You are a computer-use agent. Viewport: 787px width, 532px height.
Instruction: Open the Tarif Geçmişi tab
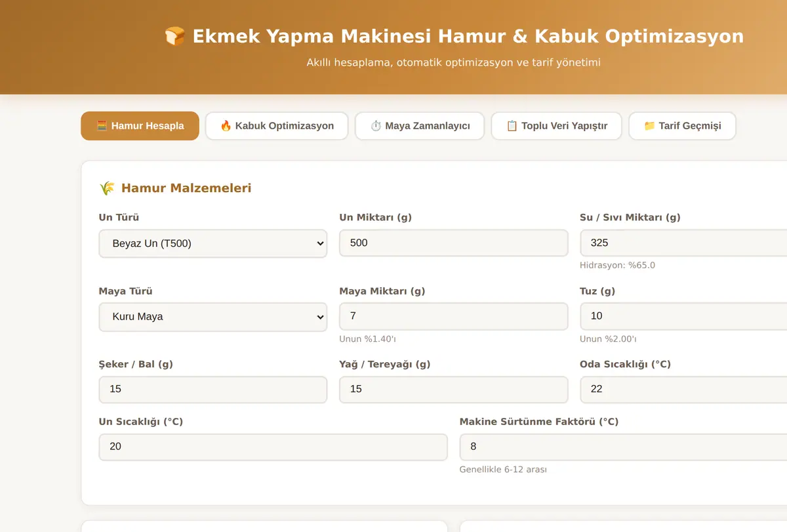tap(682, 126)
